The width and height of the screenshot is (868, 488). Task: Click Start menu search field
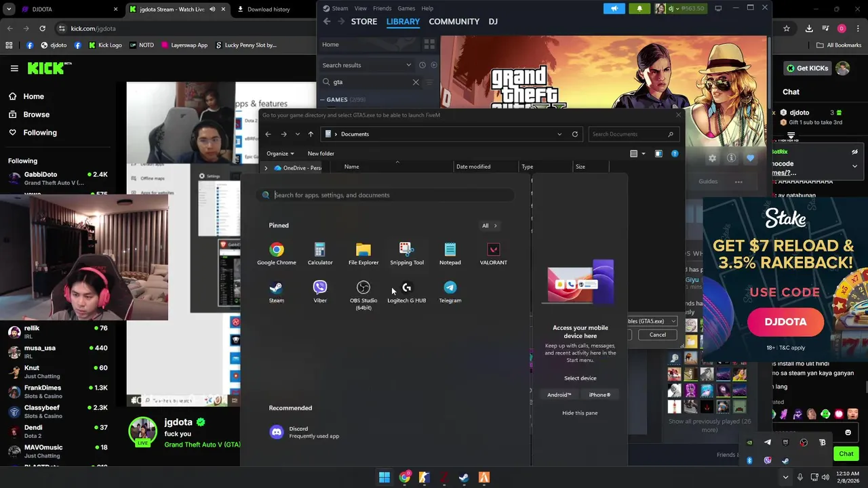(386, 195)
